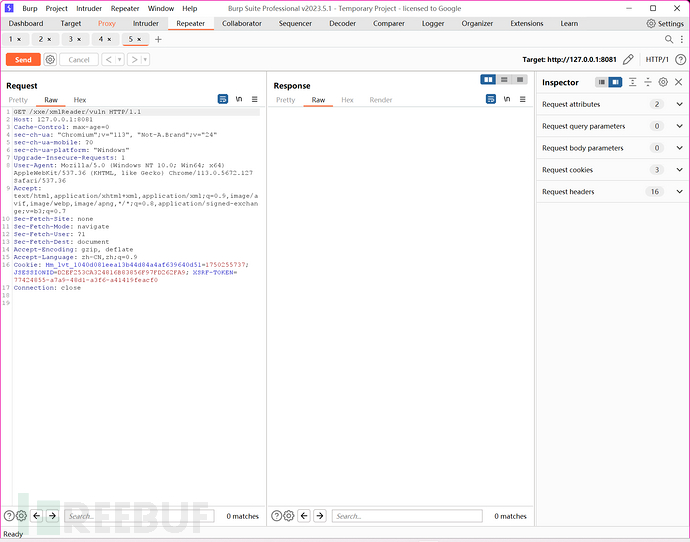
Task: Switch to side-by-side layout view
Action: [488, 80]
